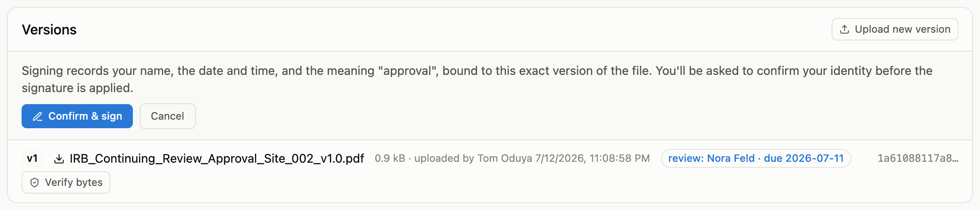
Task: Click the quoted word "approval" in the notice
Action: (x=407, y=71)
